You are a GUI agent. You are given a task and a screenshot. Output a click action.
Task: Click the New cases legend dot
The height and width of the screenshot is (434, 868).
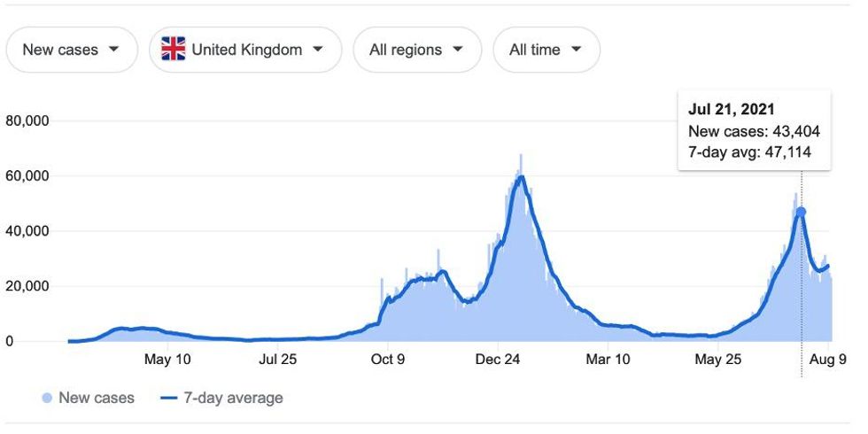47,399
